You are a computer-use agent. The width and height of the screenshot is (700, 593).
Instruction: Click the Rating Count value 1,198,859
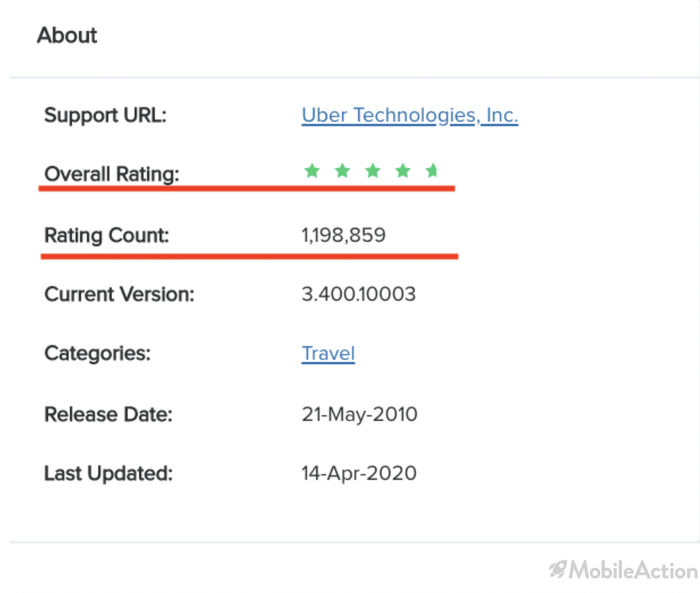343,235
